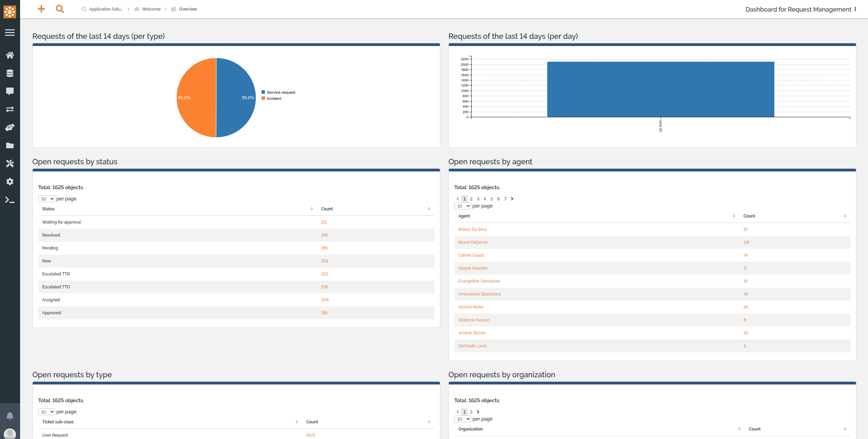Open the Welcome breadcrumb menu item
Viewport: 868px width, 439px height.
[151, 9]
